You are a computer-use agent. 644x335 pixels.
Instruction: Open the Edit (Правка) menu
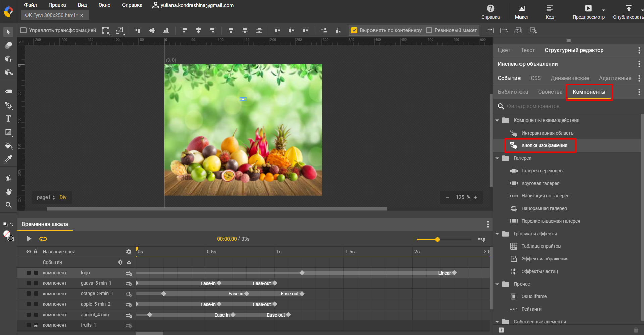(57, 5)
